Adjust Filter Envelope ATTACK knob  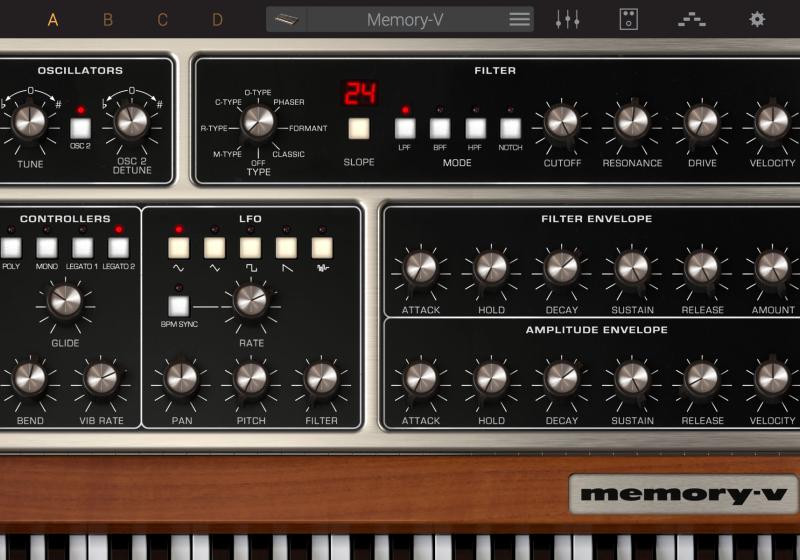(420, 268)
